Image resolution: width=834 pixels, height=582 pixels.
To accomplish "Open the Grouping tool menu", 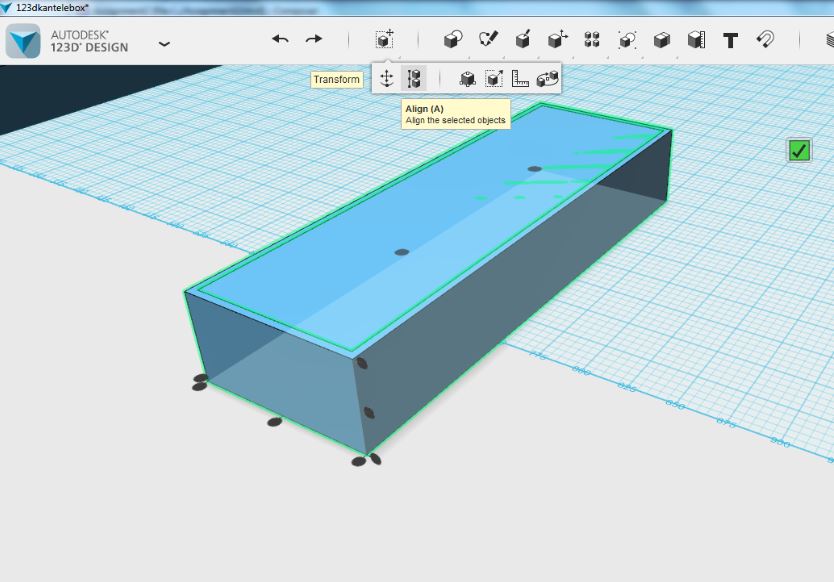I will (x=628, y=40).
